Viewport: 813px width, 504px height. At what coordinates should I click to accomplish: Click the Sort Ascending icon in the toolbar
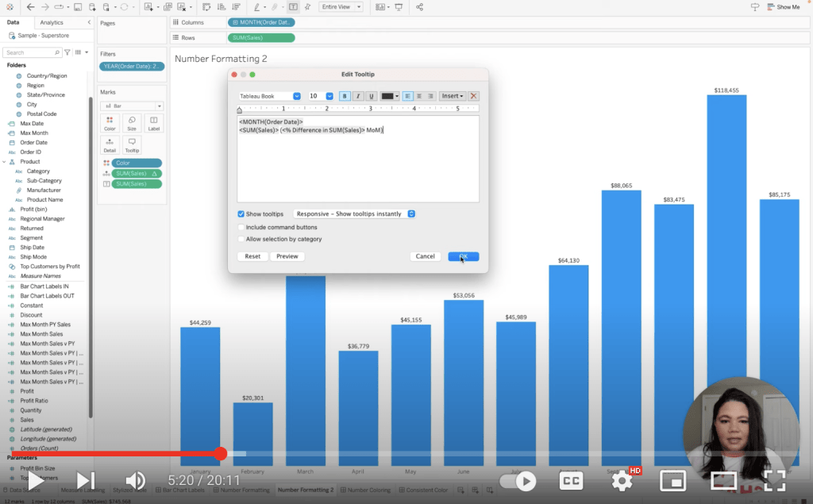click(222, 7)
